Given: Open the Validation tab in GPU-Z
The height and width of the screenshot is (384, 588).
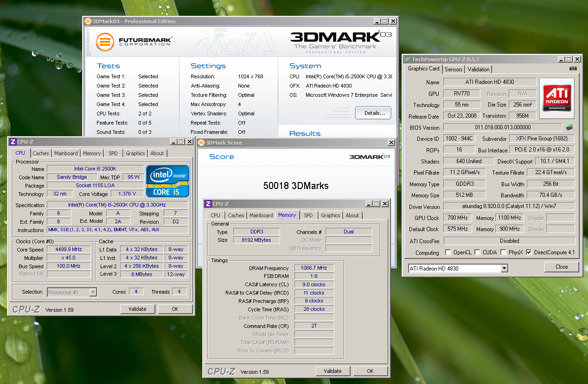Looking at the screenshot, I should tap(479, 69).
